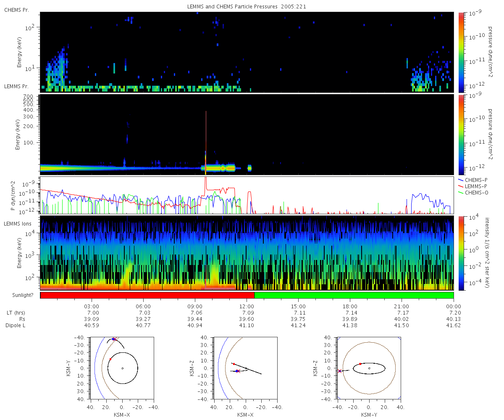Click the green segment of the Sunlight bar
This screenshot has height=420, width=504.
coord(354,295)
